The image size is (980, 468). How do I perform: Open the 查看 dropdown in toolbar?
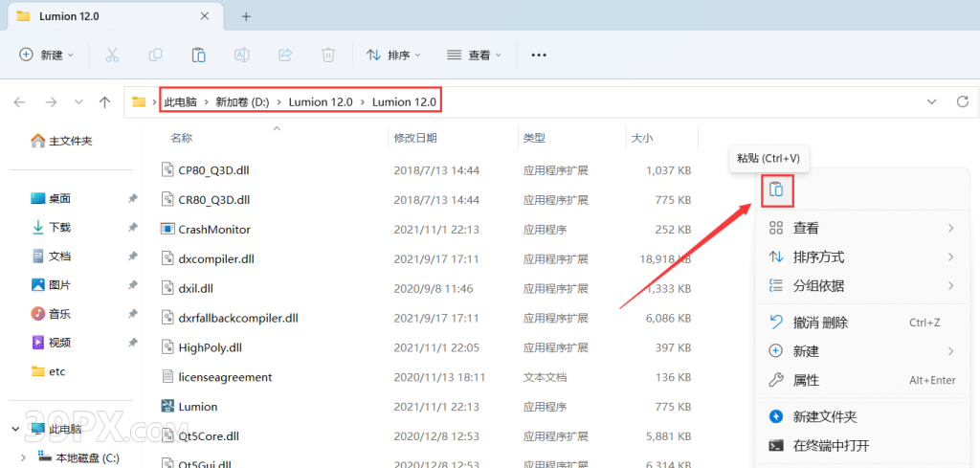point(475,55)
